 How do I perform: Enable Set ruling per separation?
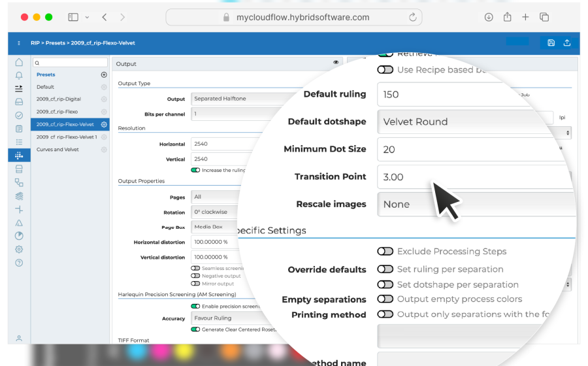point(385,269)
